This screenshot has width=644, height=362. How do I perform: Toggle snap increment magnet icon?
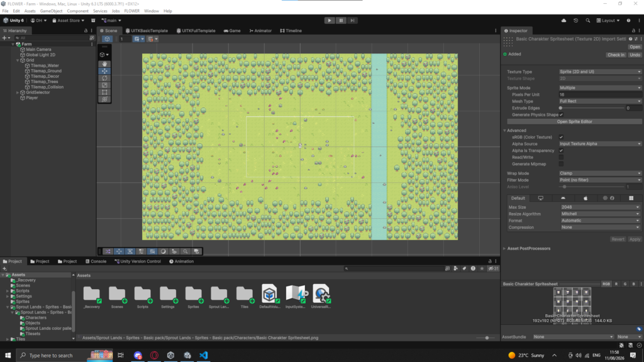pos(150,39)
